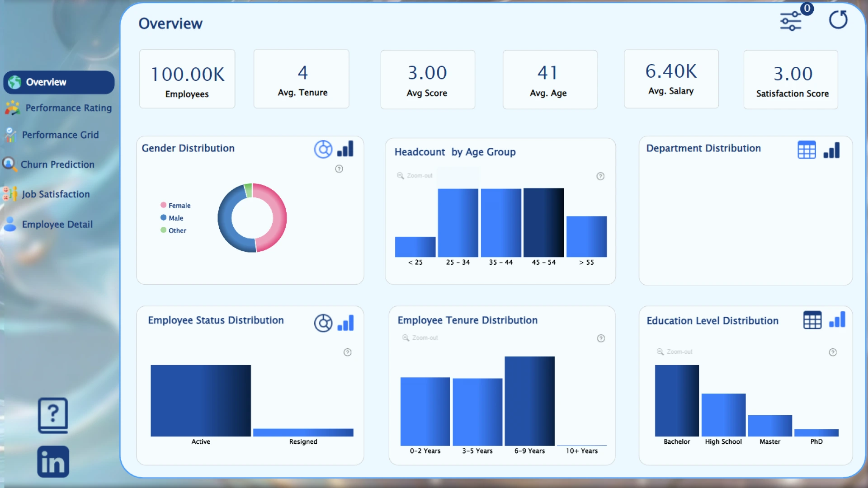This screenshot has width=868, height=488.
Task: Switch Gender Distribution to bar chart view
Action: point(345,149)
